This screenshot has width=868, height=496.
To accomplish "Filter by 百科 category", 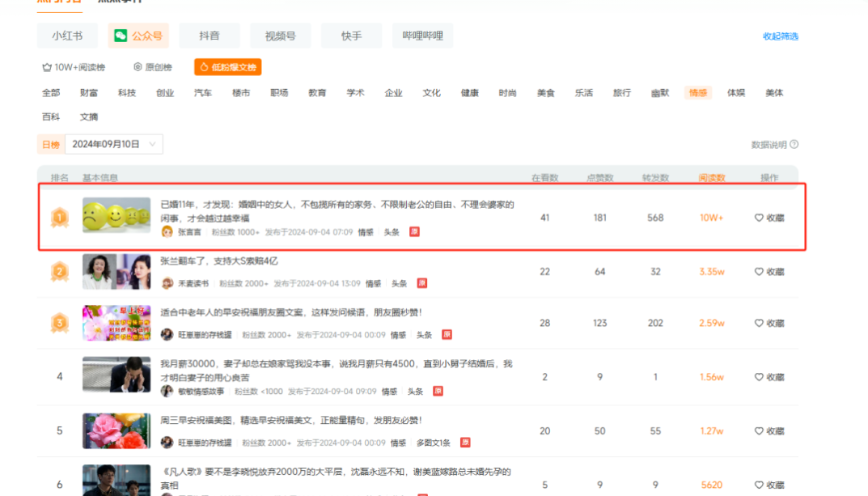I will pyautogui.click(x=51, y=117).
